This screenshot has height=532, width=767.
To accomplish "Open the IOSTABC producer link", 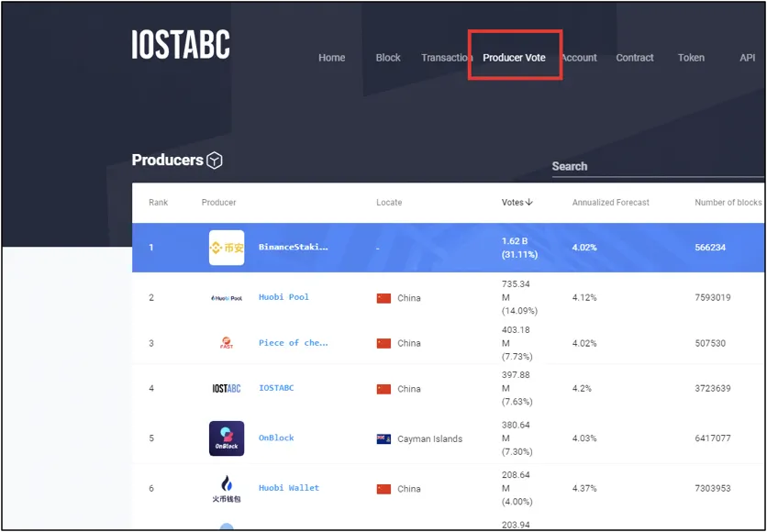I will (x=276, y=388).
